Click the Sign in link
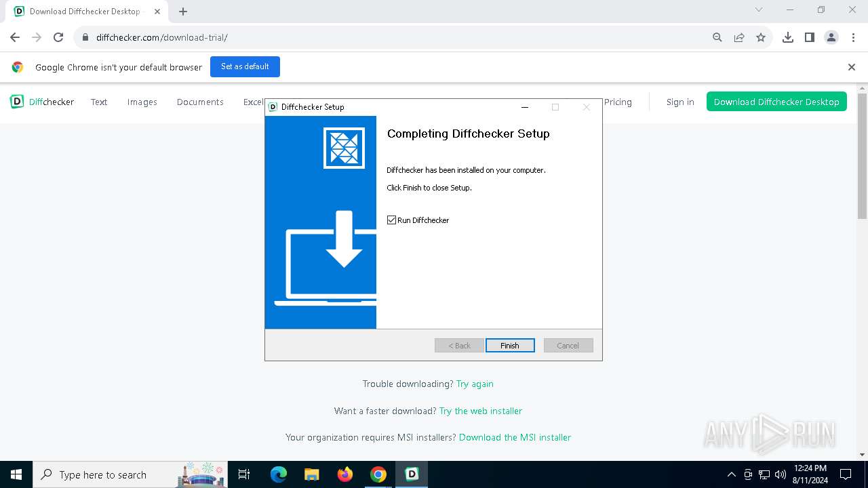The image size is (868, 488). click(x=680, y=102)
